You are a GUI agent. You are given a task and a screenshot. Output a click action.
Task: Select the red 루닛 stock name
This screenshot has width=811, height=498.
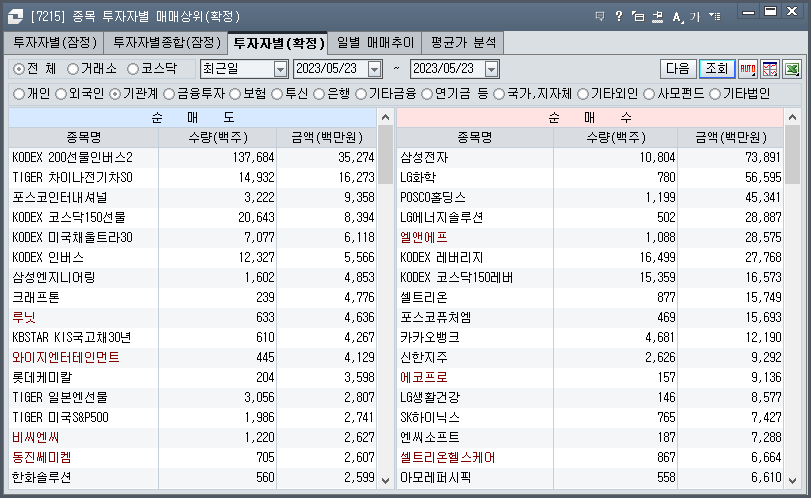pyautogui.click(x=24, y=318)
